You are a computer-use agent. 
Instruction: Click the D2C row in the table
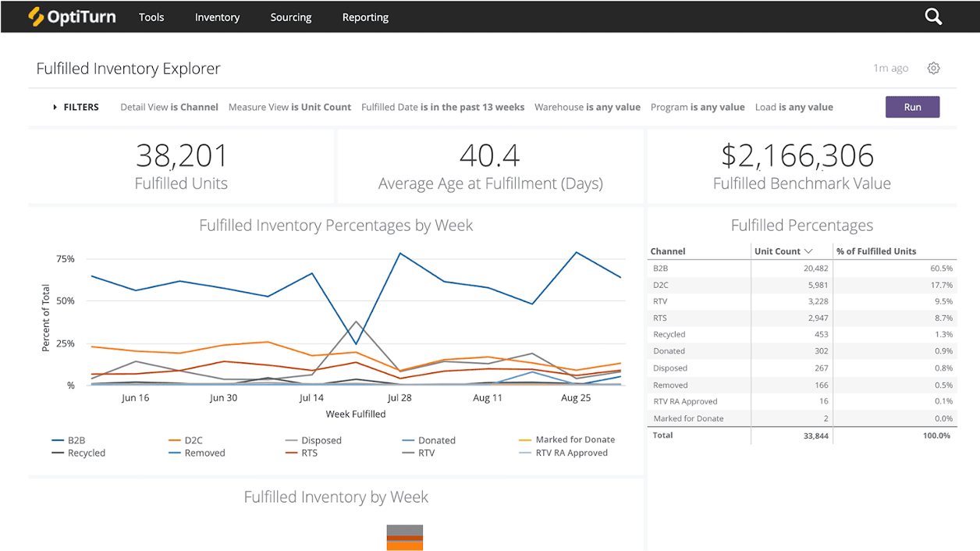pos(802,285)
